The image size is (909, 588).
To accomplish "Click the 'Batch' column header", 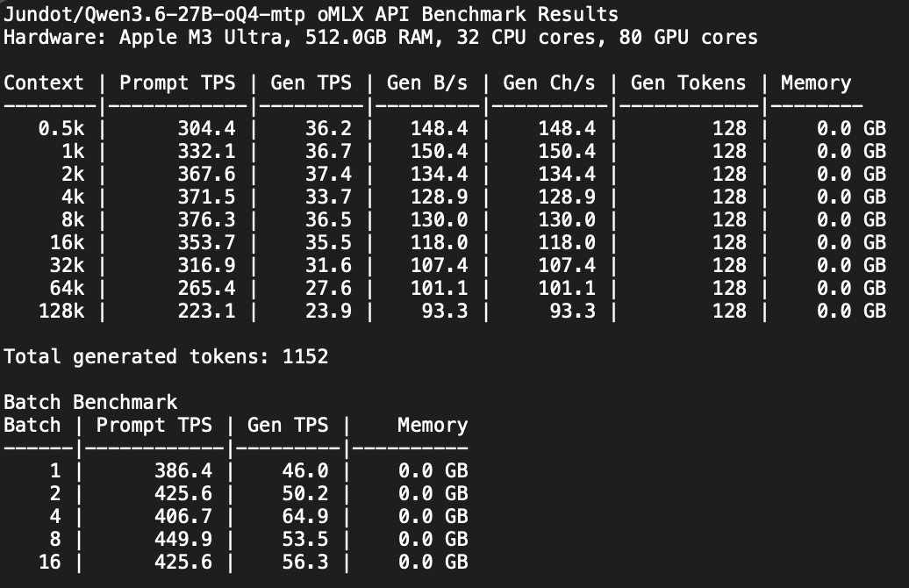I will point(32,425).
